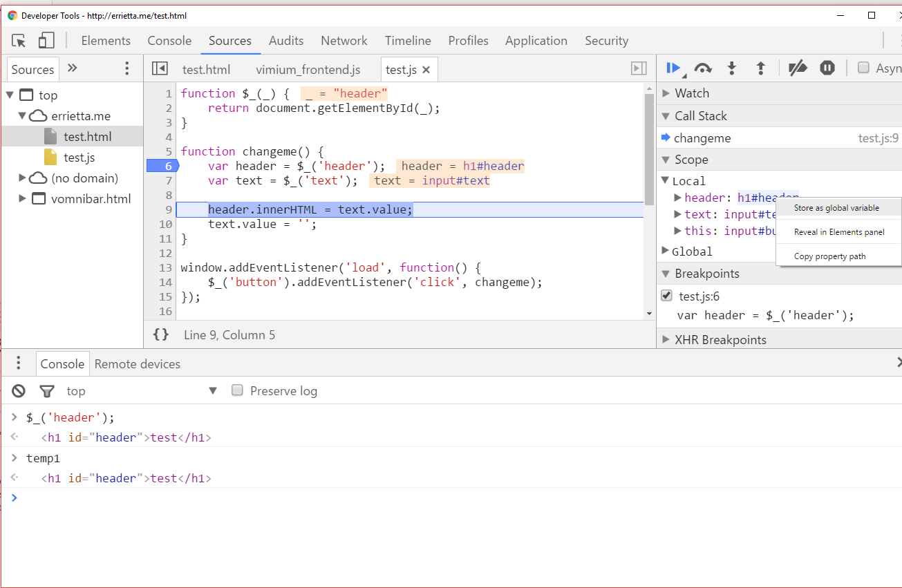Step into next function call
The width and height of the screenshot is (902, 588).
732,68
